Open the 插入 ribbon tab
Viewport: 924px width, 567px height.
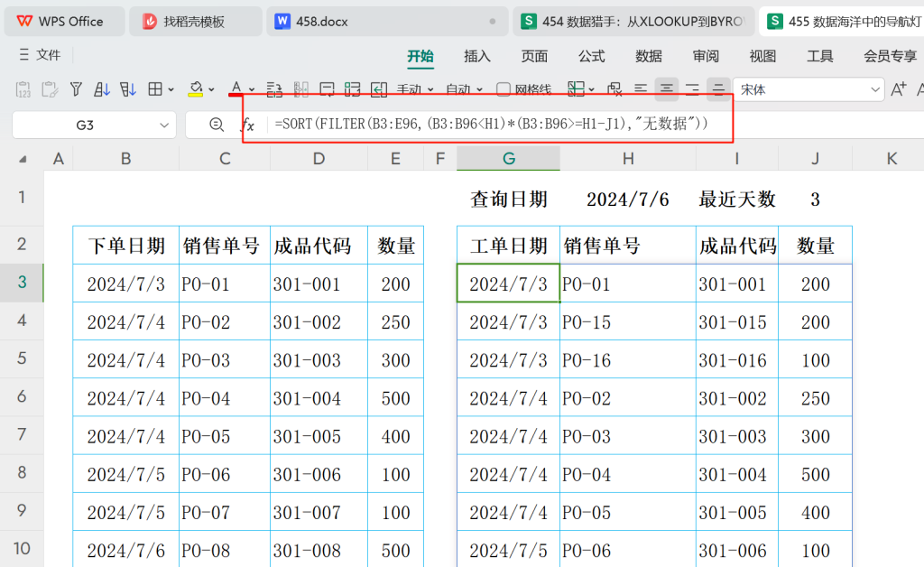(x=477, y=56)
